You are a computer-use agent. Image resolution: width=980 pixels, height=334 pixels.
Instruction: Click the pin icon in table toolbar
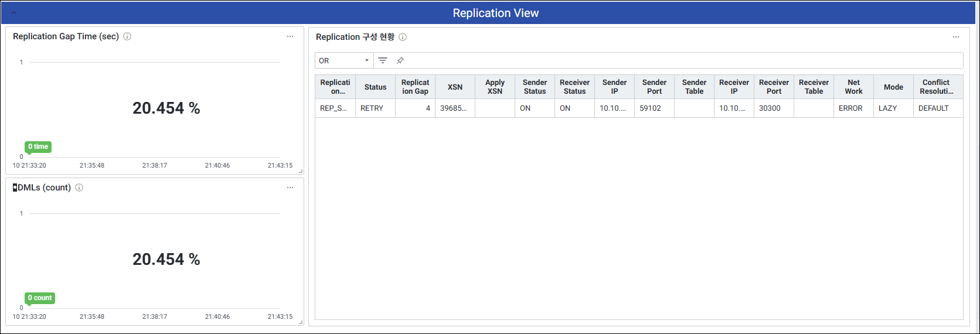coord(400,60)
